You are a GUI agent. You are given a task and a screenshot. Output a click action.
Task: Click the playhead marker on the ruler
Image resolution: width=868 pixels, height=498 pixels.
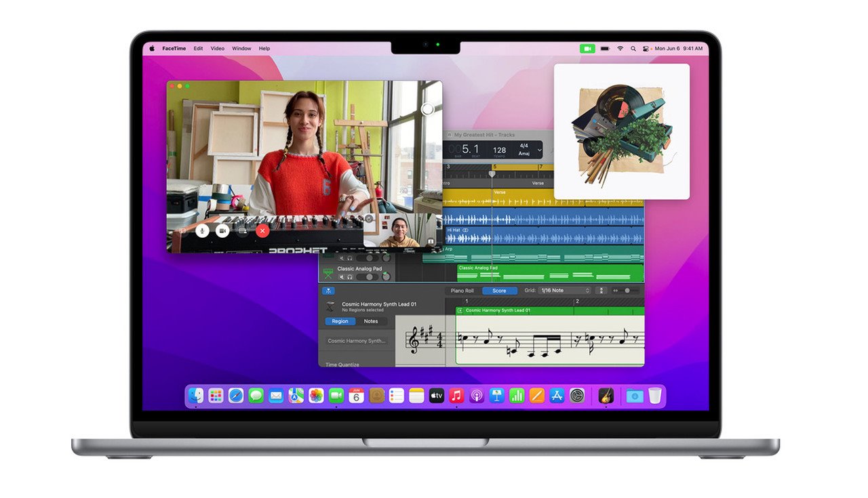tap(493, 174)
